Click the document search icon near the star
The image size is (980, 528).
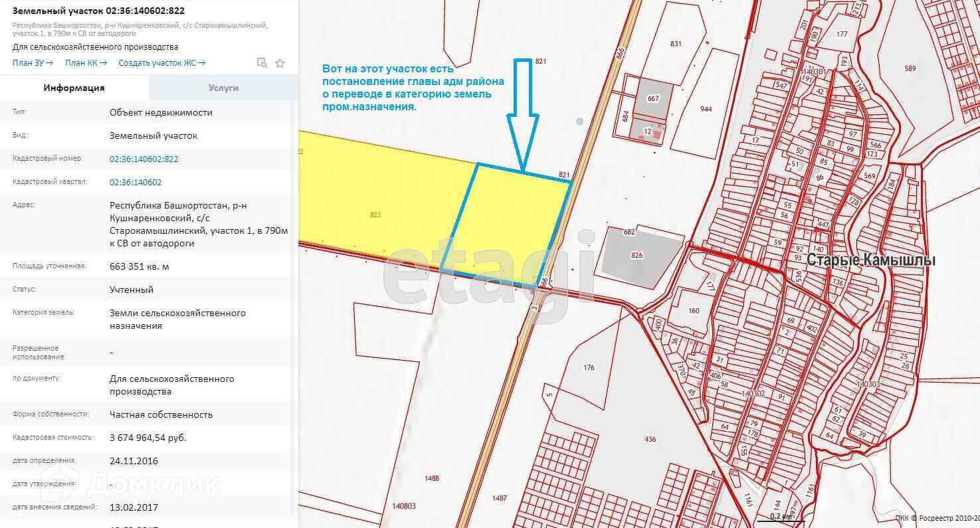pyautogui.click(x=262, y=63)
